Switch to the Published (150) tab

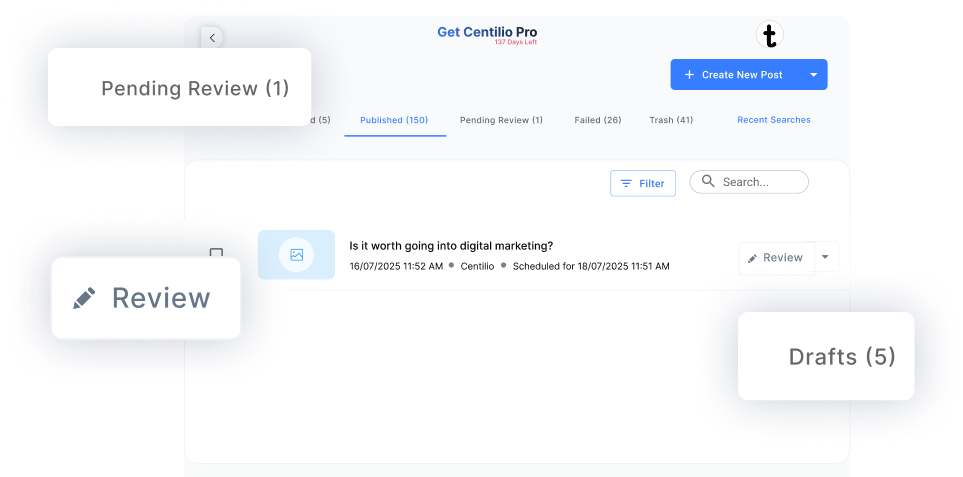[x=394, y=120]
